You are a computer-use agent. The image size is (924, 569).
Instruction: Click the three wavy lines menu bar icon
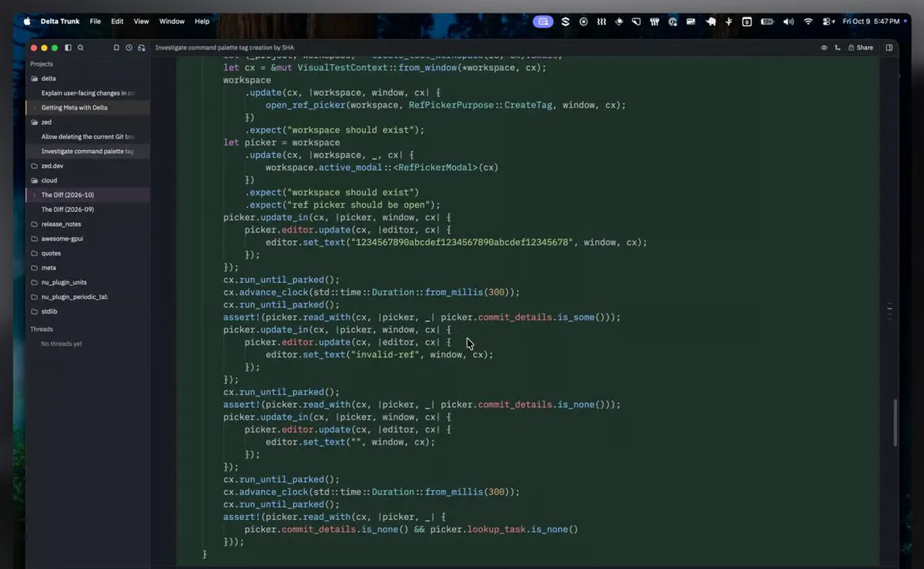click(601, 21)
